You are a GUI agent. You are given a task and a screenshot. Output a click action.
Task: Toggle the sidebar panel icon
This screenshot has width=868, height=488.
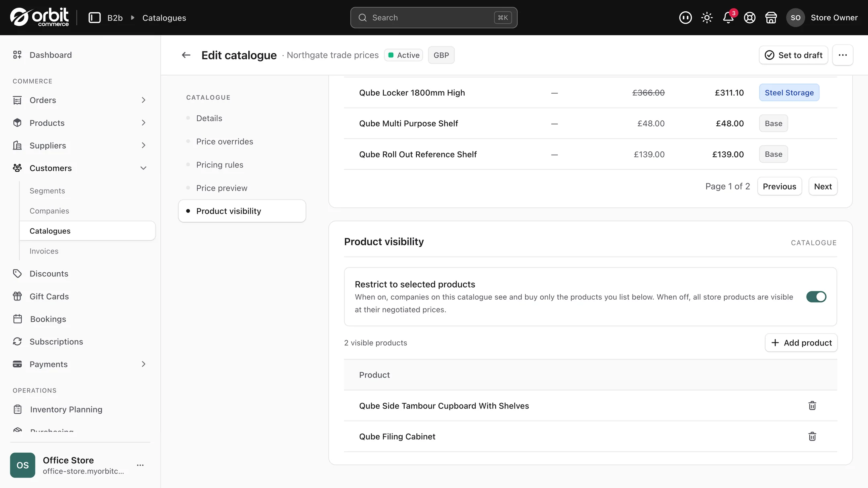click(94, 18)
